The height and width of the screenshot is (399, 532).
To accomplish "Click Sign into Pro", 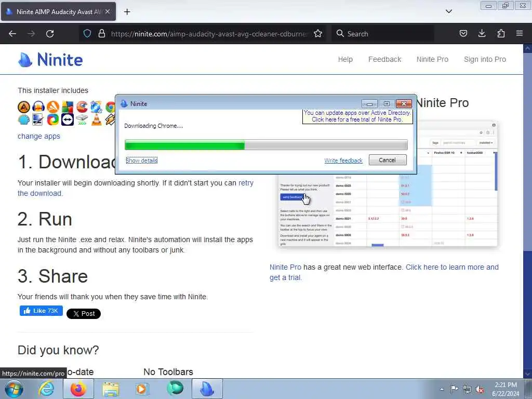I will click(x=485, y=59).
